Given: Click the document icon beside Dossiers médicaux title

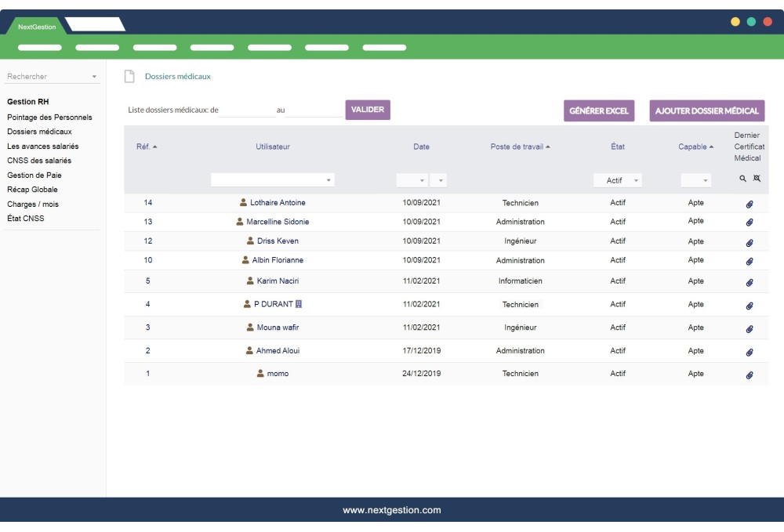Looking at the screenshot, I should point(130,76).
